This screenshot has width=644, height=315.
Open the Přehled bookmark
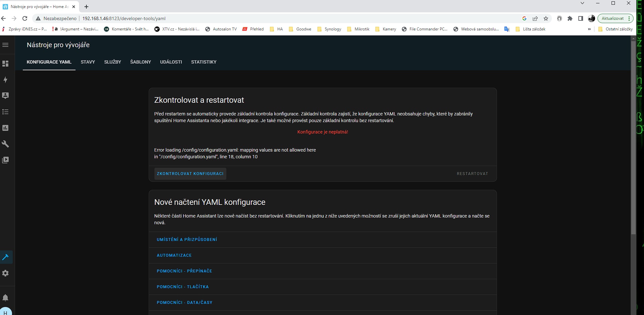253,29
